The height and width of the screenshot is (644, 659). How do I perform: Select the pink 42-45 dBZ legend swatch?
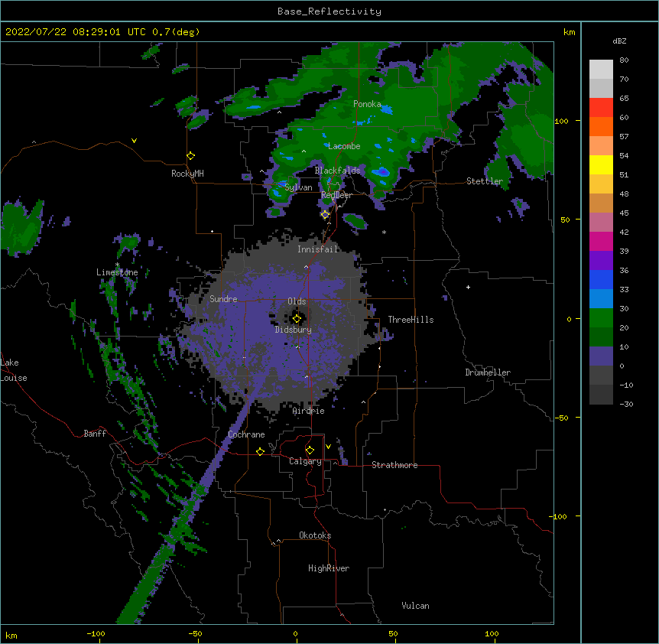[x=601, y=223]
